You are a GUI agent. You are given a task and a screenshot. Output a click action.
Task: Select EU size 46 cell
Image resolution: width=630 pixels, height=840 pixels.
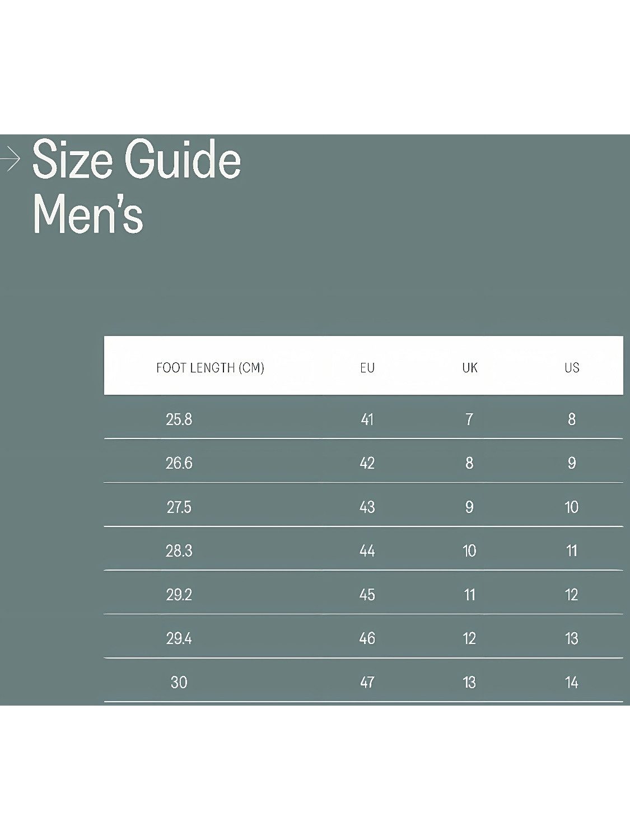[367, 638]
